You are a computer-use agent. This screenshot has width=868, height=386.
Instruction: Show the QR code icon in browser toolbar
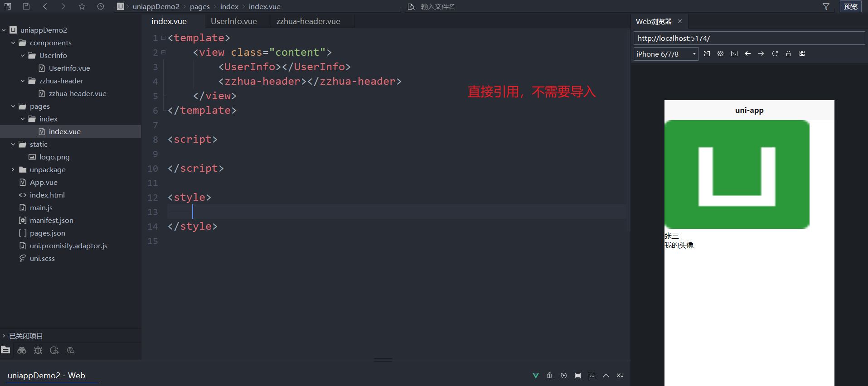[802, 53]
